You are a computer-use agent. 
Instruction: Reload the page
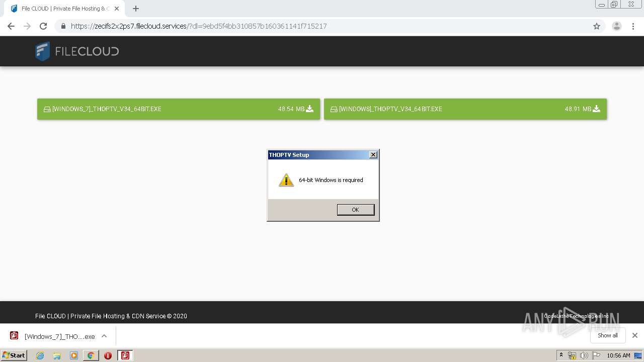click(x=43, y=26)
